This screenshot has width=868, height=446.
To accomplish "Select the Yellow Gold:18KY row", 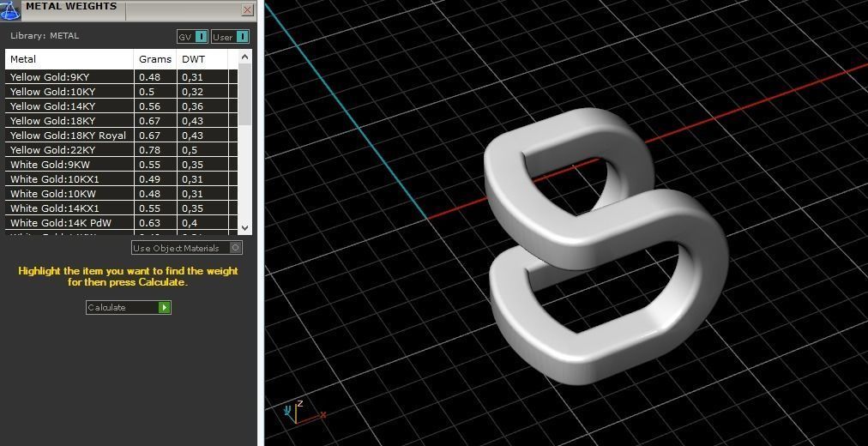I will (122, 121).
